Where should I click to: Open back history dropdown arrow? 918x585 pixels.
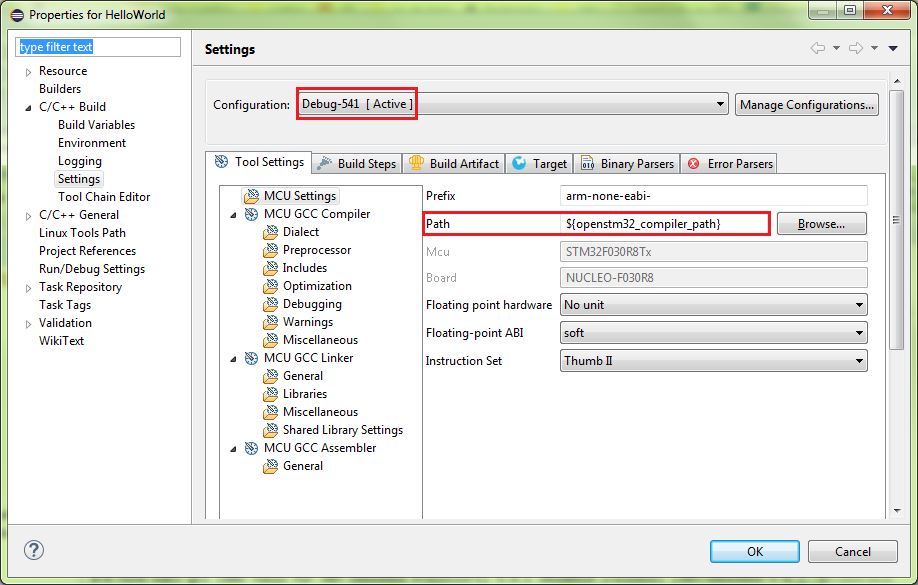(x=836, y=48)
